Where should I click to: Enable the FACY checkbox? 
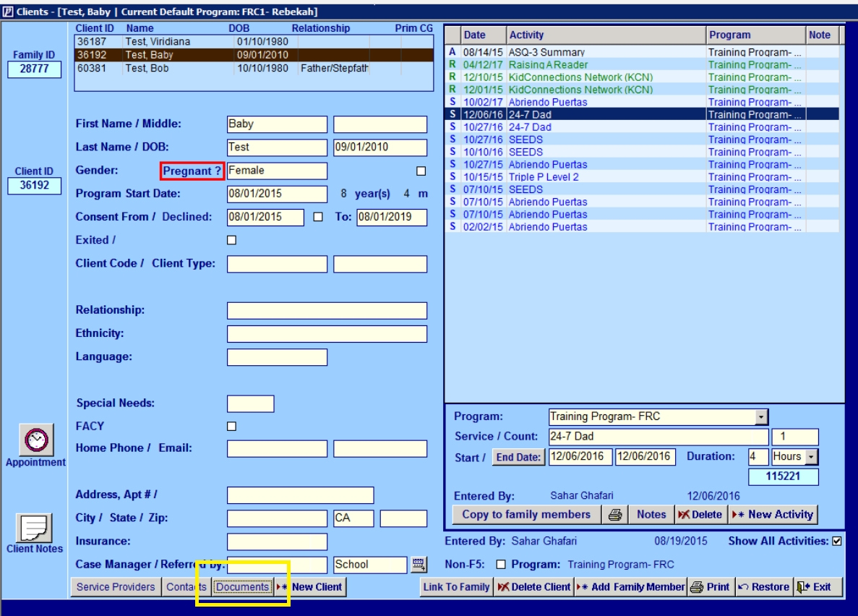point(231,427)
